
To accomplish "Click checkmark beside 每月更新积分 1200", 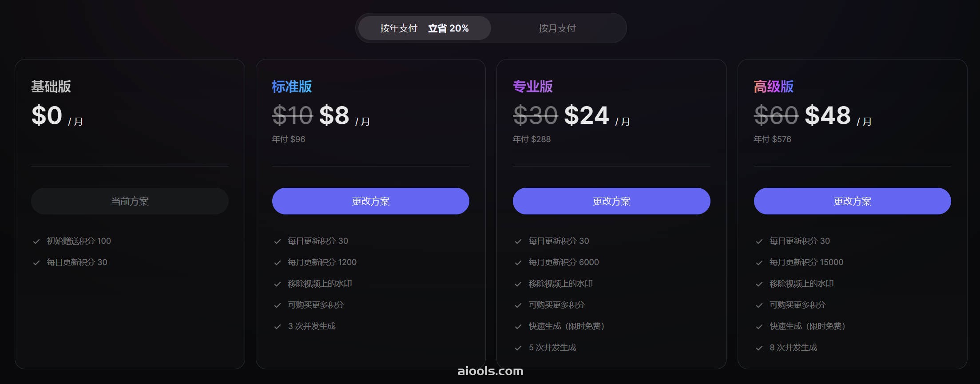I will click(278, 263).
